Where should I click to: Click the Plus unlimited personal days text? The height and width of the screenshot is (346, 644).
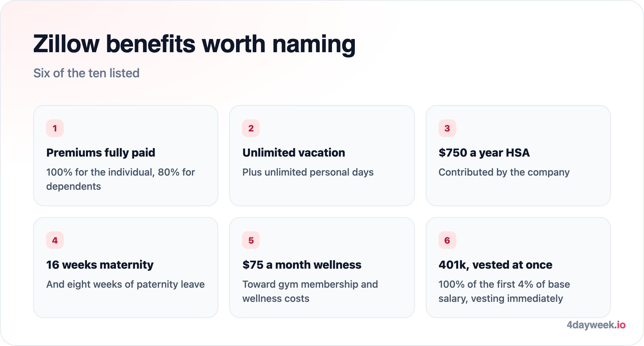click(x=308, y=172)
